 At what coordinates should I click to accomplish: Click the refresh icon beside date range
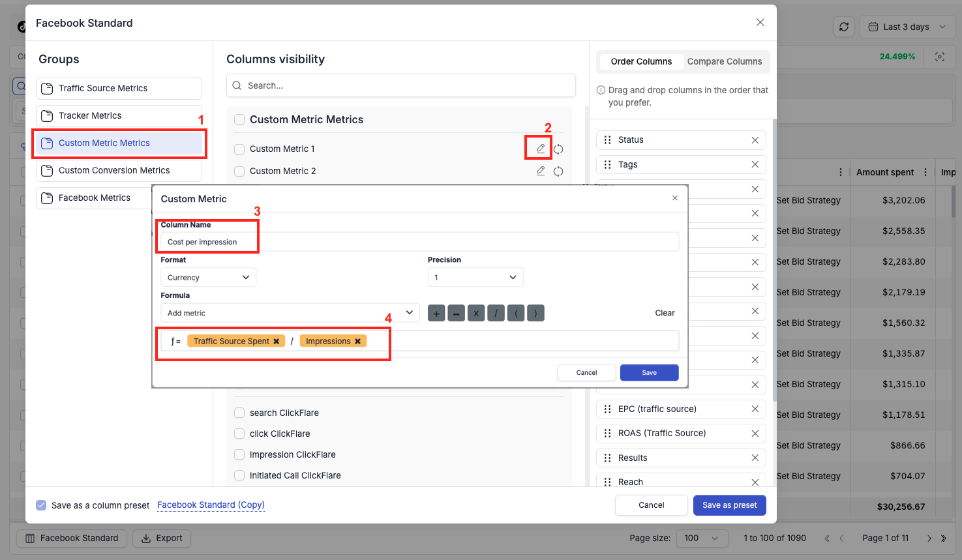coord(844,27)
